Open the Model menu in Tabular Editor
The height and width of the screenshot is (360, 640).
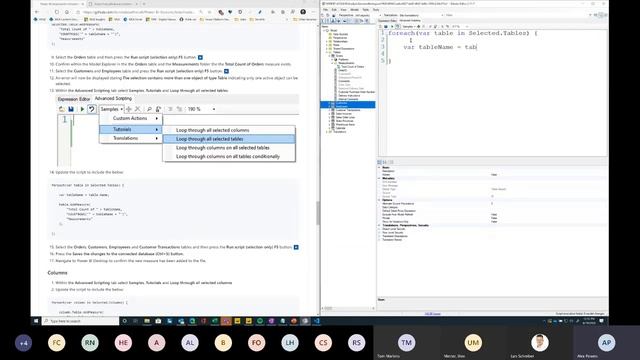355,10
